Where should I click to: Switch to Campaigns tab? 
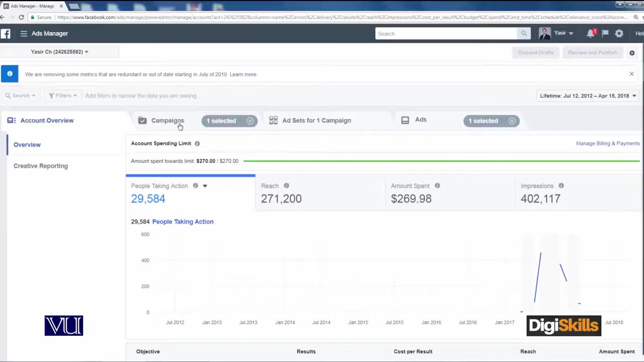168,120
